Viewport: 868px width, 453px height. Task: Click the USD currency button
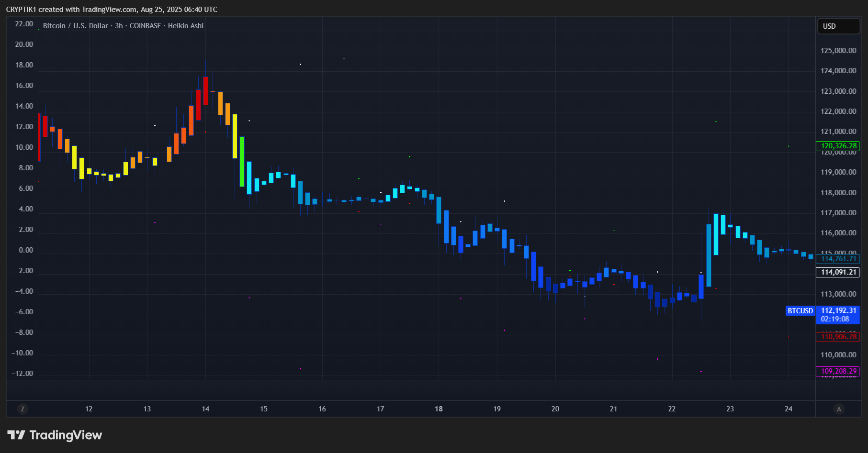pyautogui.click(x=838, y=26)
